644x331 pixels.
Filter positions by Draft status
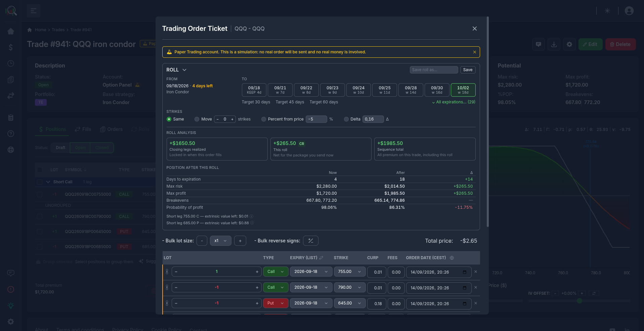coord(60,148)
